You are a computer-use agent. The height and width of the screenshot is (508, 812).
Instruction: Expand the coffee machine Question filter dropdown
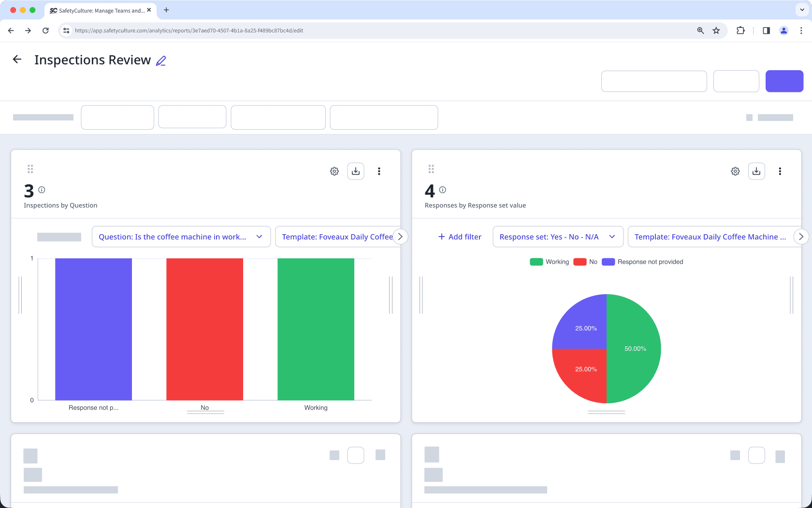coord(181,237)
